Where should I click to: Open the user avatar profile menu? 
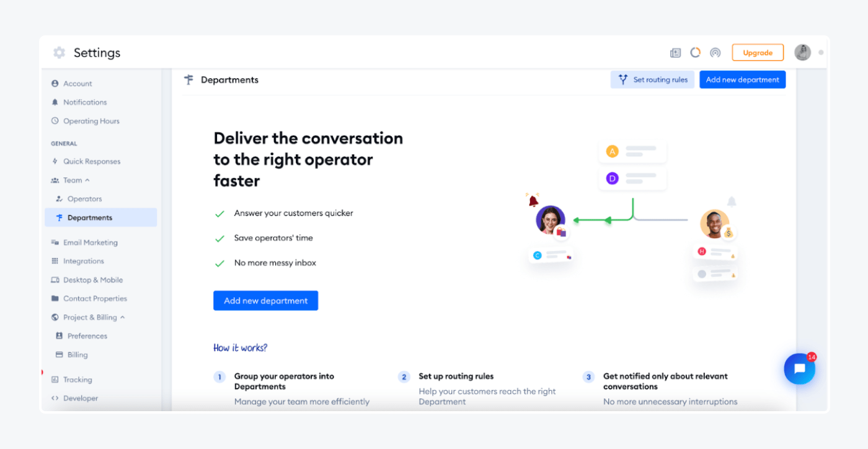coord(803,53)
